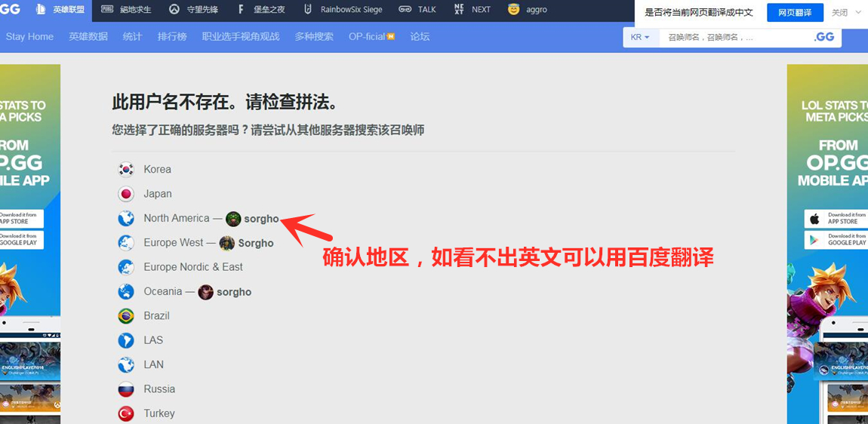The height and width of the screenshot is (424, 868).
Task: Open the League of Legends tab
Action: (x=60, y=9)
